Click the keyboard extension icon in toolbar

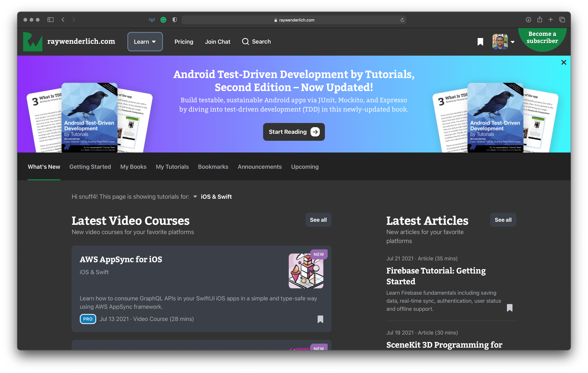pyautogui.click(x=152, y=20)
